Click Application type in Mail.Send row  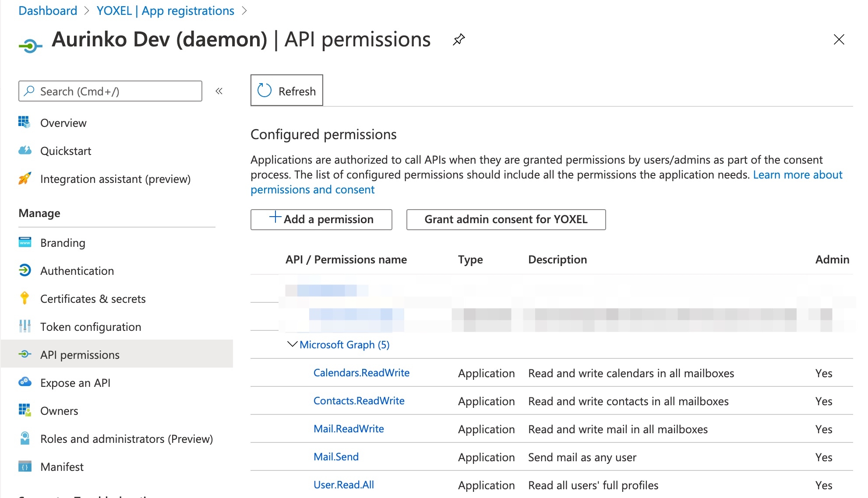click(486, 457)
